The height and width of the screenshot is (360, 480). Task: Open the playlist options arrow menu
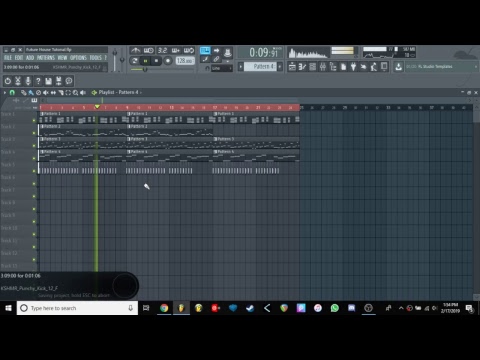click(x=5, y=92)
